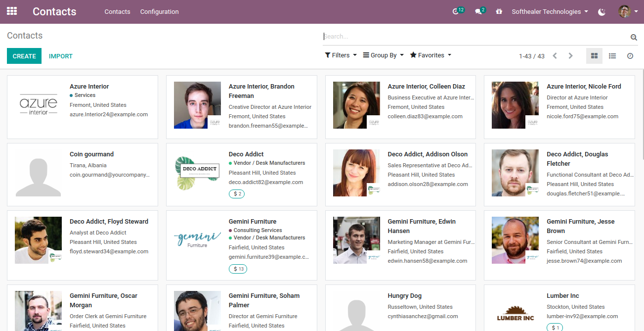Click the Contacts app title
Image resolution: width=644 pixels, height=331 pixels.
tap(54, 11)
